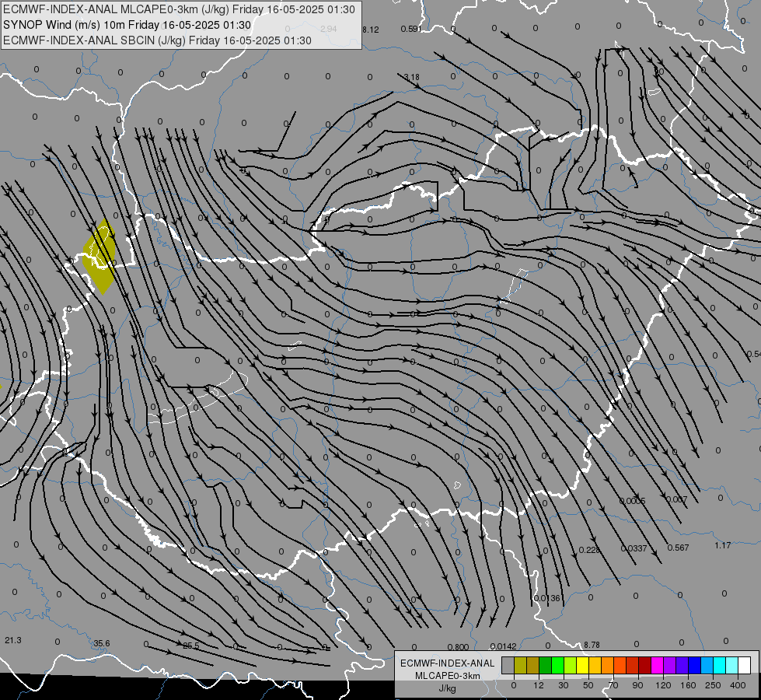
Task: Click the legend scale label 50
Action: [x=588, y=685]
